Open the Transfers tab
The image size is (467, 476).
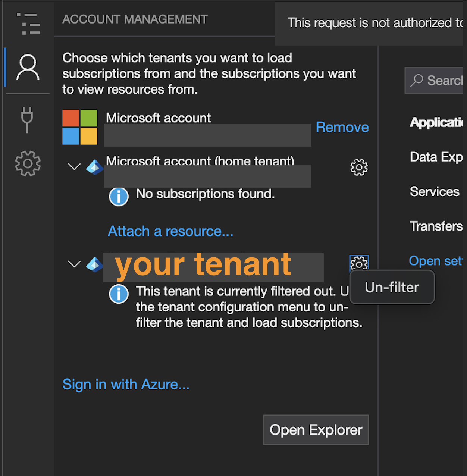click(x=436, y=226)
